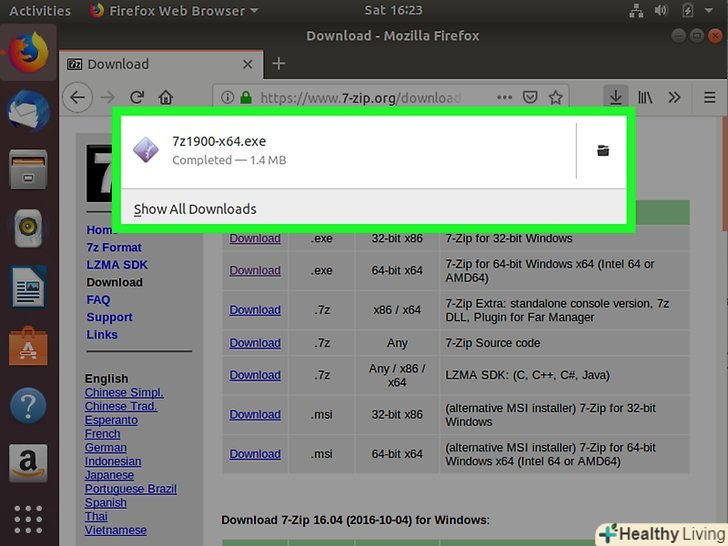
Task: Bookmark this page with star icon
Action: (556, 98)
